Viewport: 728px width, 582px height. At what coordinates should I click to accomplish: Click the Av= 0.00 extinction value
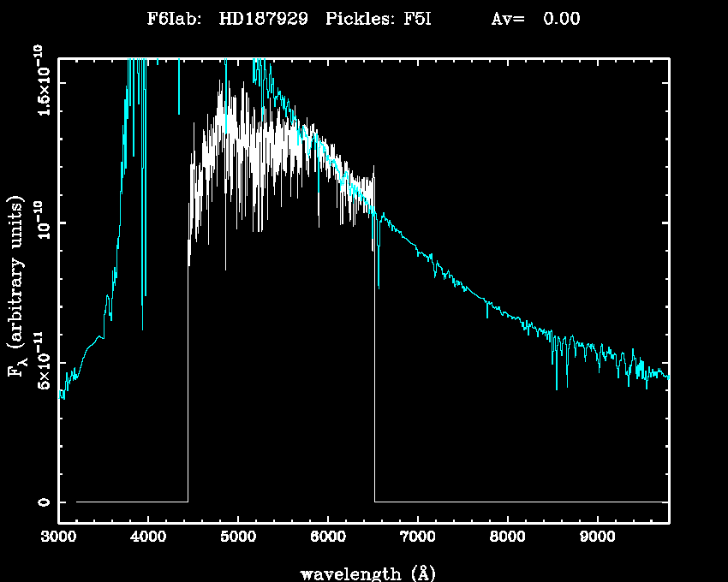[535, 19]
